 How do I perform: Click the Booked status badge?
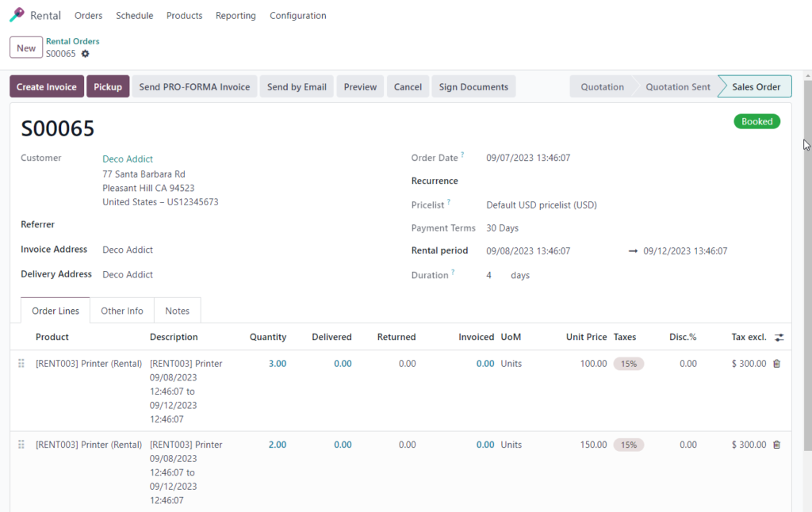click(756, 121)
